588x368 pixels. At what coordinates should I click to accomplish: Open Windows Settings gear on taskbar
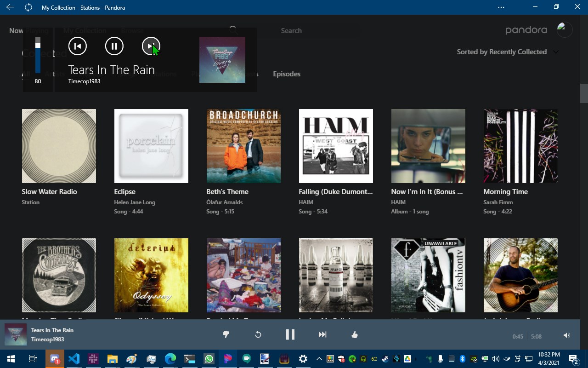303,359
